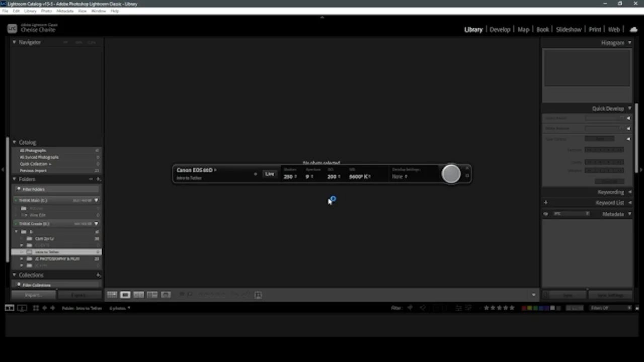Open second monitor icon in filmstrip bar
This screenshot has width=644, height=362.
pos(22,308)
